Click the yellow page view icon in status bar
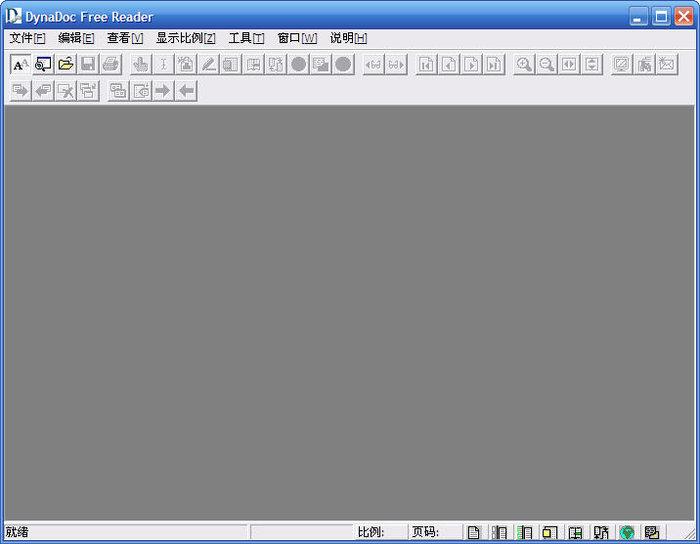The image size is (700, 544). [x=550, y=532]
